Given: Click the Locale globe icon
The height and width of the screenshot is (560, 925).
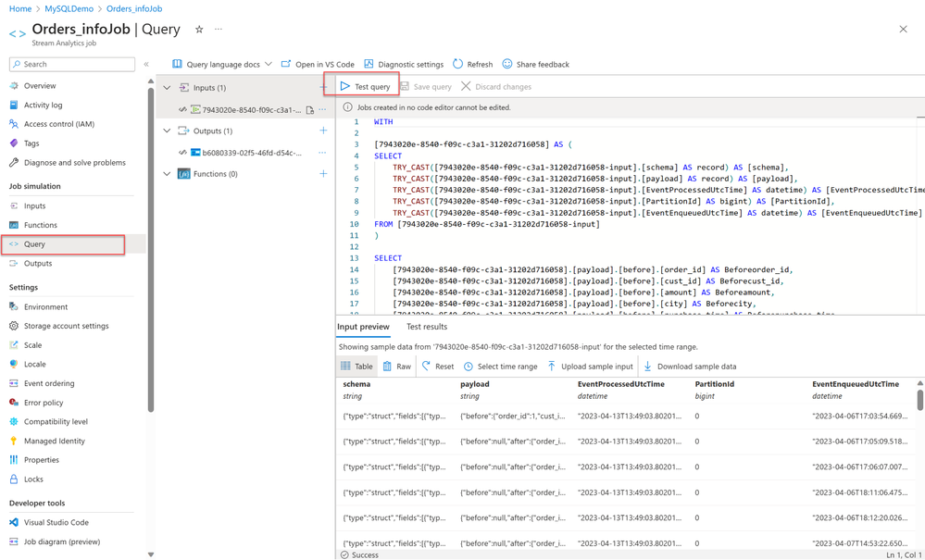Looking at the screenshot, I should point(14,365).
